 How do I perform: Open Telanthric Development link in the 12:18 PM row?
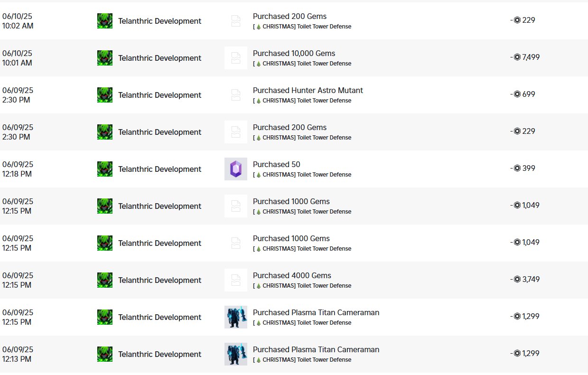coord(159,169)
